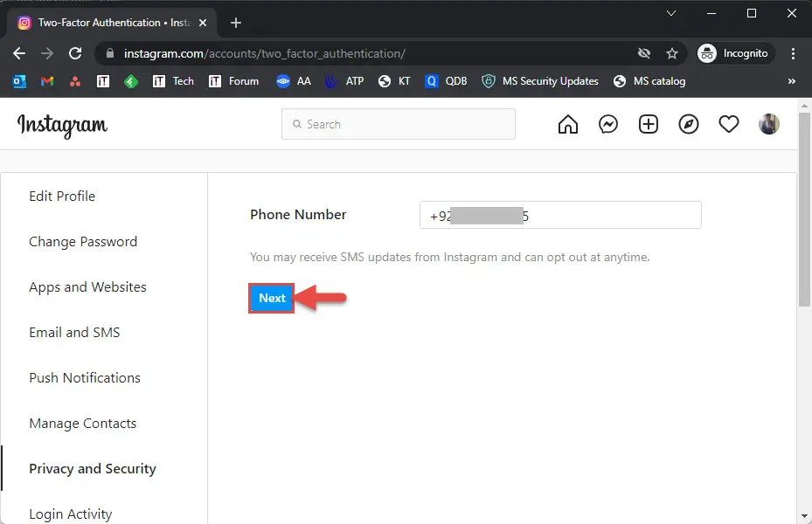Open MS catalog bookmark
Image resolution: width=812 pixels, height=524 pixels.
pyautogui.click(x=649, y=81)
